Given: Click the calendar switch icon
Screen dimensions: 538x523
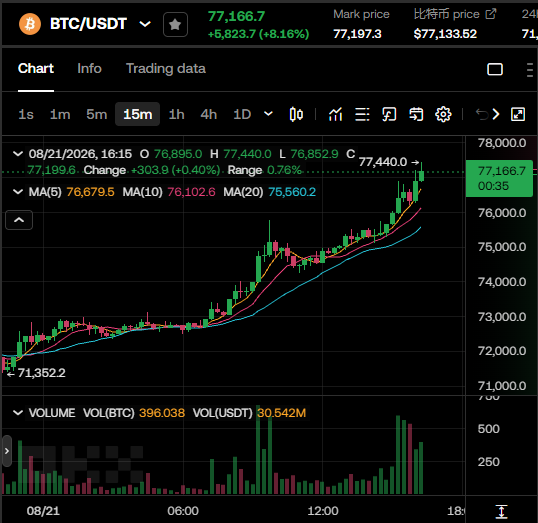Looking at the screenshot, I should tap(416, 114).
